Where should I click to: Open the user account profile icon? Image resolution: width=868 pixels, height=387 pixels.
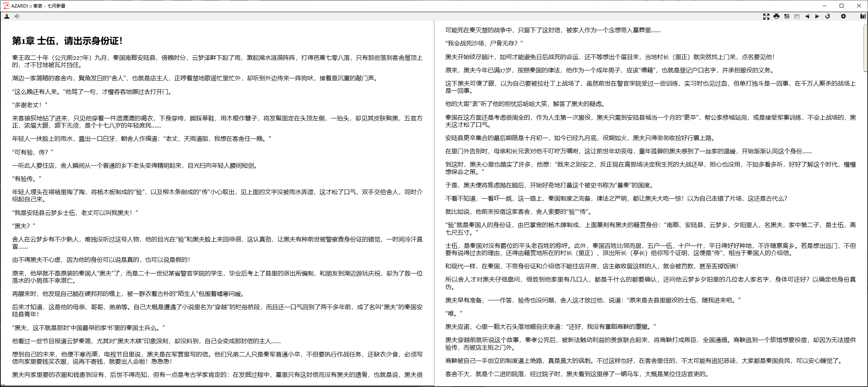7,16
